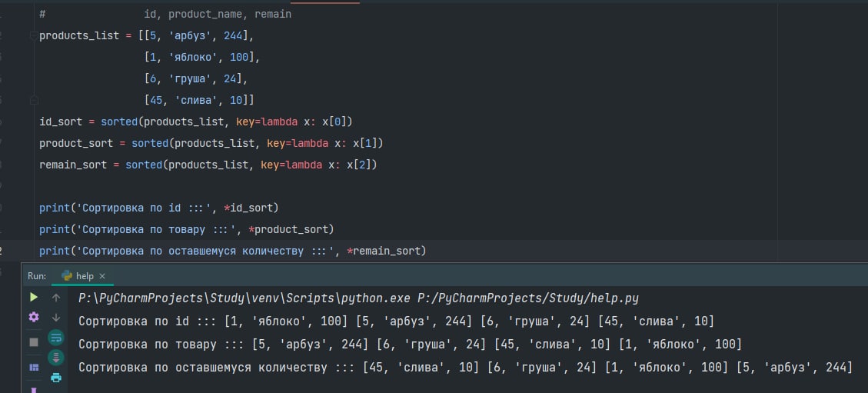The width and height of the screenshot is (868, 393).
Task: Click the Restore Layout icon in Run panel
Action: pyautogui.click(x=34, y=367)
